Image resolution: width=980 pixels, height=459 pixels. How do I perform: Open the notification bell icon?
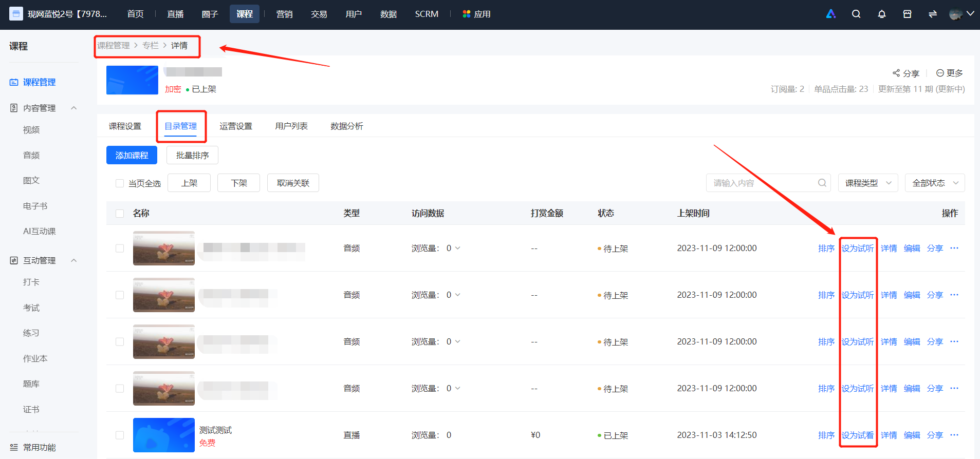click(x=882, y=14)
